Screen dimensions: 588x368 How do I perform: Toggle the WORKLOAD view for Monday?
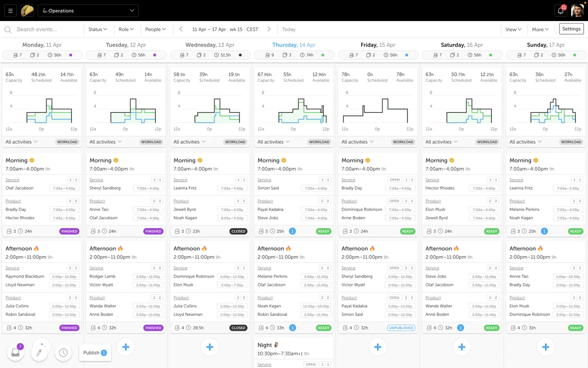[x=68, y=142]
